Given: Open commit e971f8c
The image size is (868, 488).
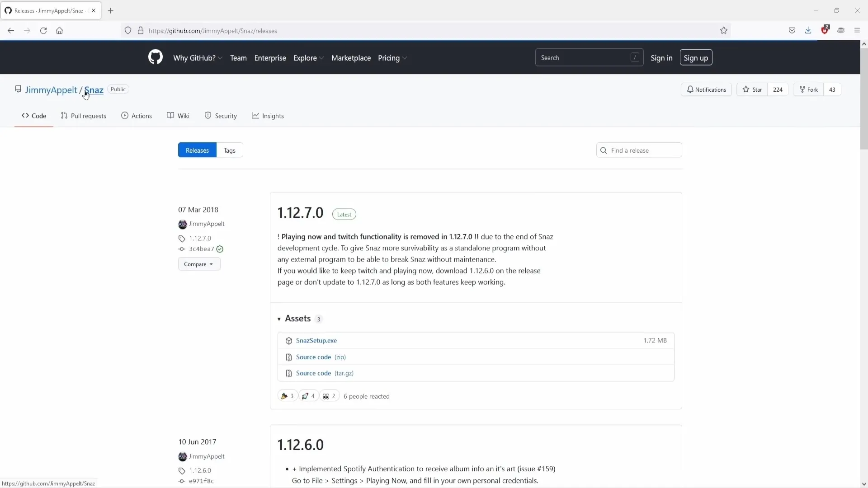Looking at the screenshot, I should [x=201, y=481].
